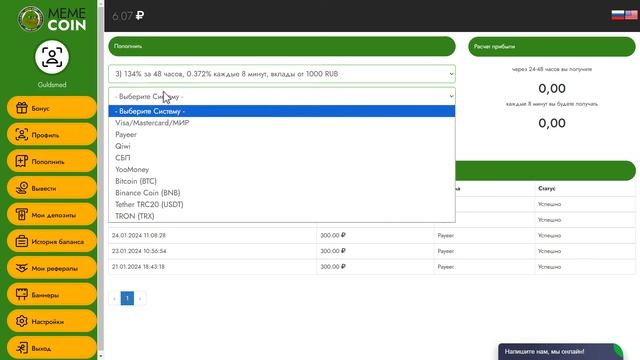
Task: Open Настройки in the sidebar
Action: coord(52,321)
